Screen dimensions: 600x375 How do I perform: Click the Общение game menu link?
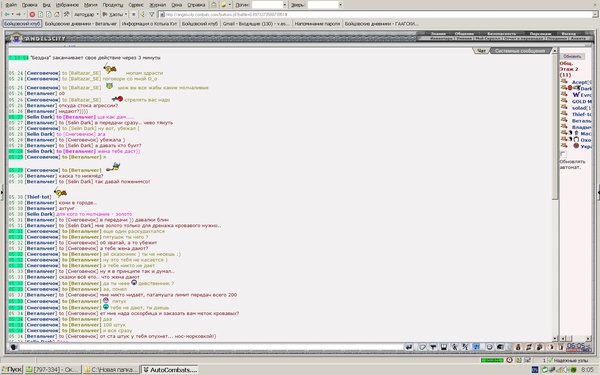pyautogui.click(x=464, y=34)
